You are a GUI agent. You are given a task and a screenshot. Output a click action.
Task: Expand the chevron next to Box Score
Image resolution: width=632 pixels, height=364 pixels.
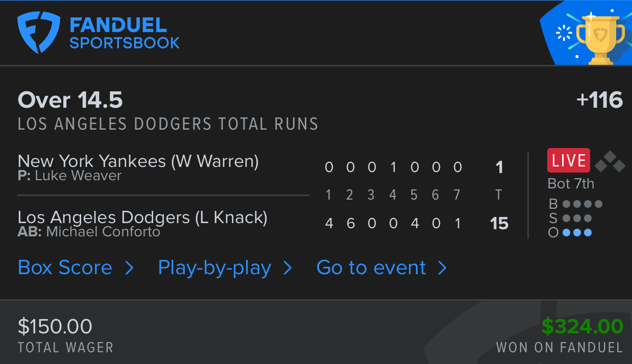point(130,268)
